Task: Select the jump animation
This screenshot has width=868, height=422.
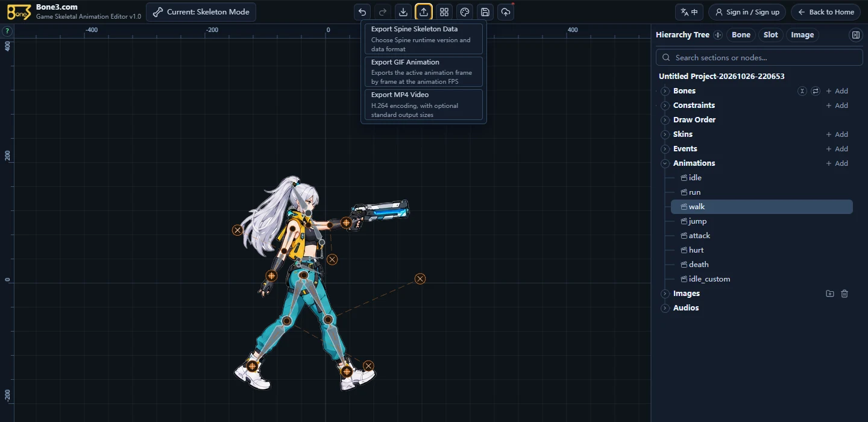Action: 762,221
